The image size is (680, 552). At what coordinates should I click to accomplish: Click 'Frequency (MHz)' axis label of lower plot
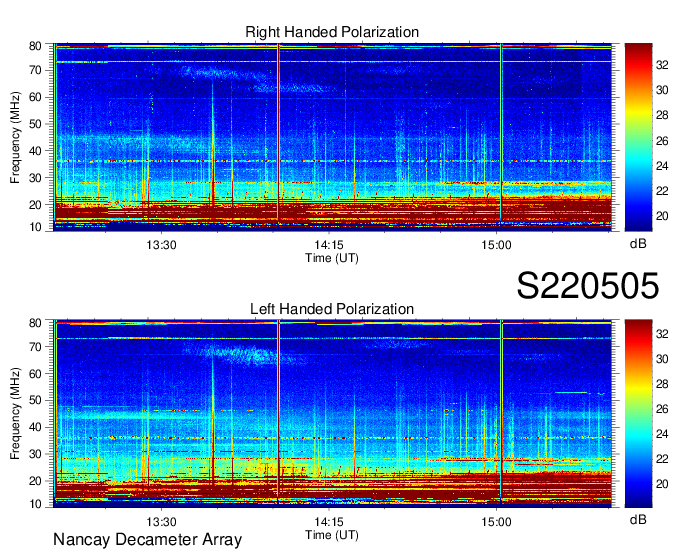pos(15,414)
